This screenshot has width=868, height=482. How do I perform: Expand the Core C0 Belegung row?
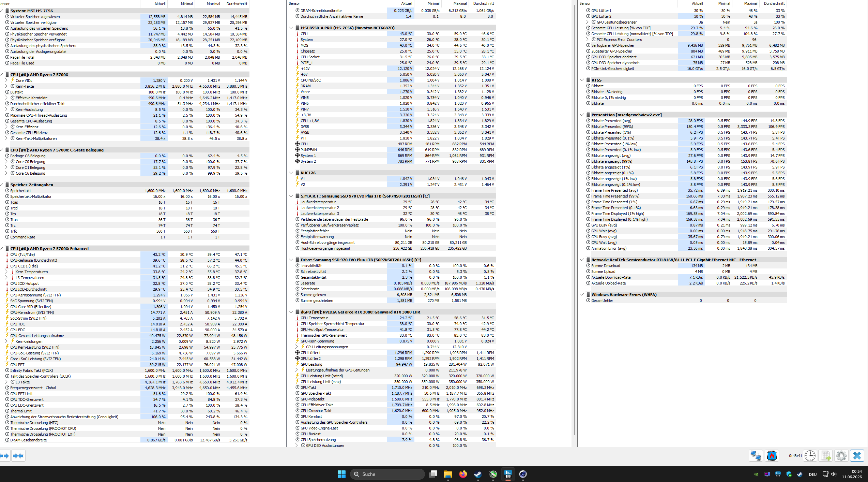point(6,162)
